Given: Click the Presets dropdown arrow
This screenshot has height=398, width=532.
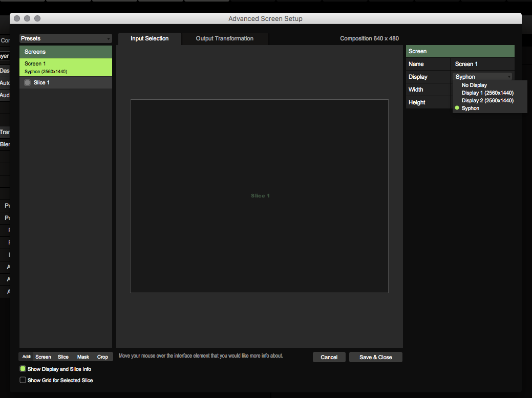Looking at the screenshot, I should (x=109, y=39).
